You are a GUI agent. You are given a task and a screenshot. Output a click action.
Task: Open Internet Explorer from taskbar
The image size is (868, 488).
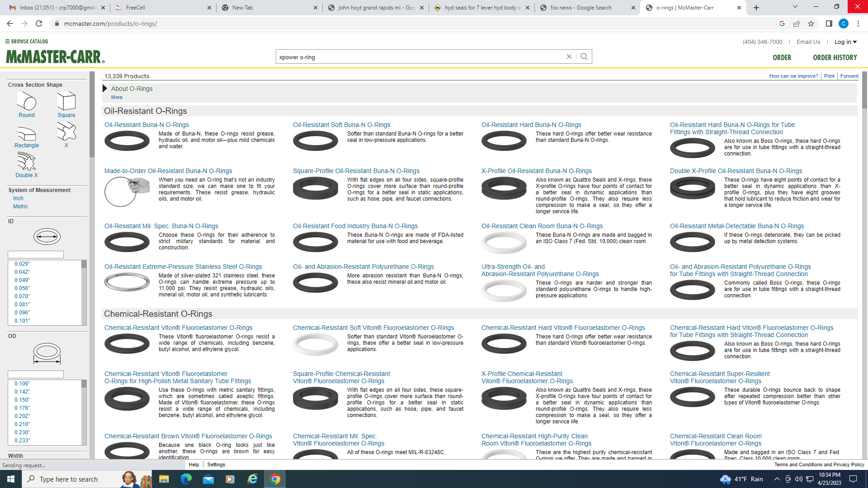click(252, 479)
